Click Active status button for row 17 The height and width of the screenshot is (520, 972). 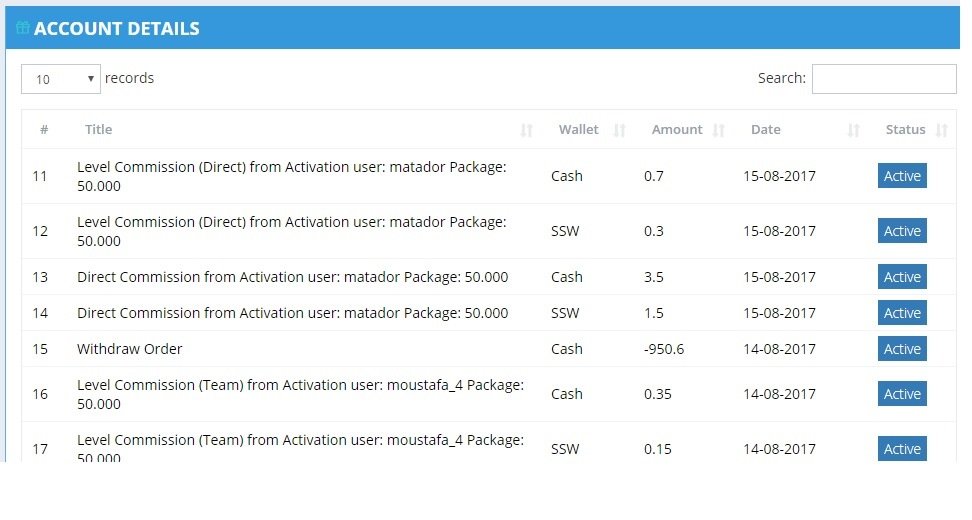point(902,449)
